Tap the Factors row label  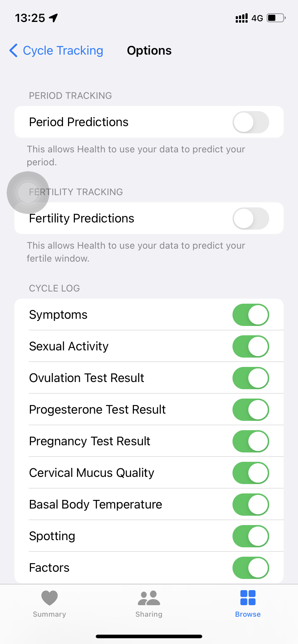[x=49, y=568]
